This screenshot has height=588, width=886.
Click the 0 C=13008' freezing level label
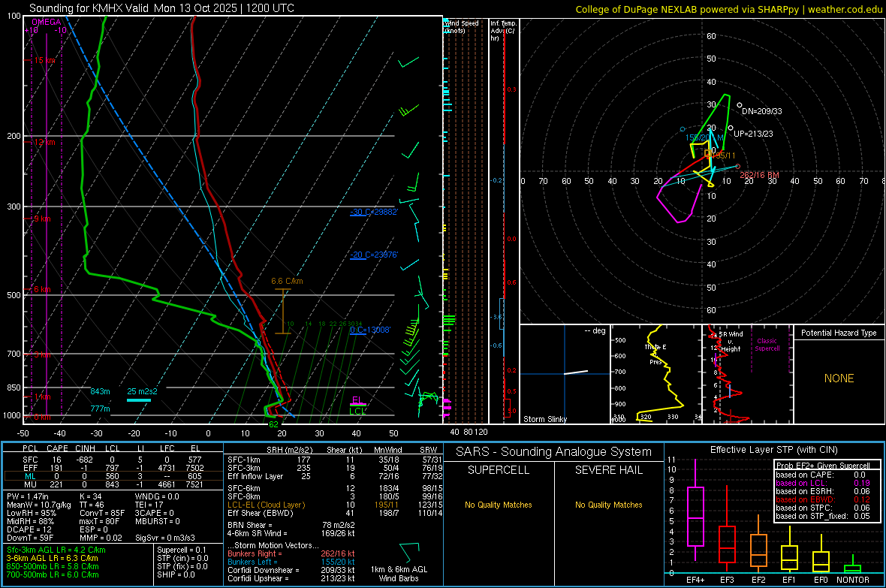point(370,330)
